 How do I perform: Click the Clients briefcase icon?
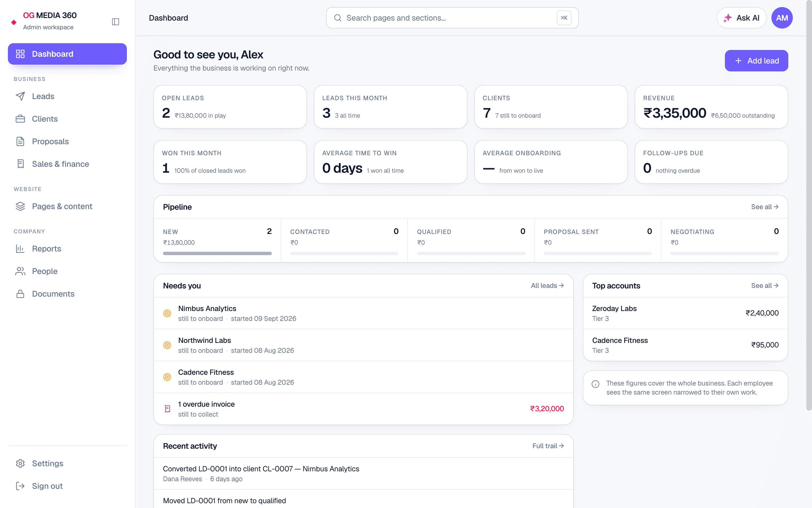(x=21, y=119)
